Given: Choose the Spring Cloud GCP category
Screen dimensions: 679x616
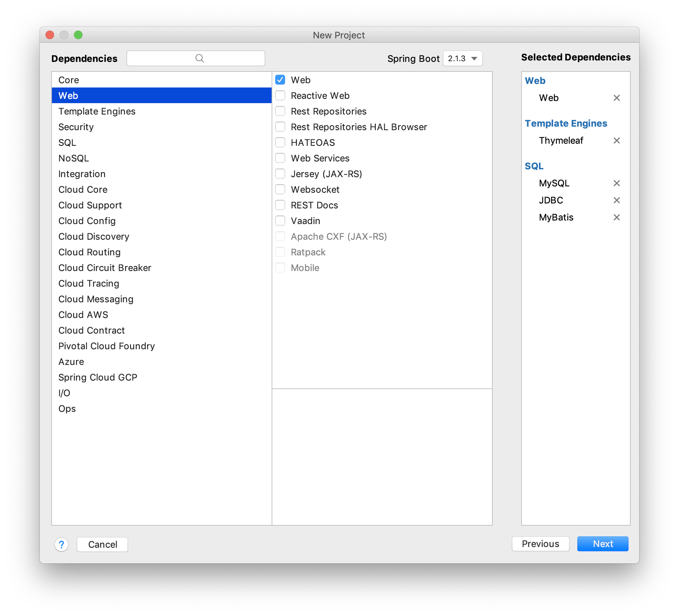Looking at the screenshot, I should [162, 377].
